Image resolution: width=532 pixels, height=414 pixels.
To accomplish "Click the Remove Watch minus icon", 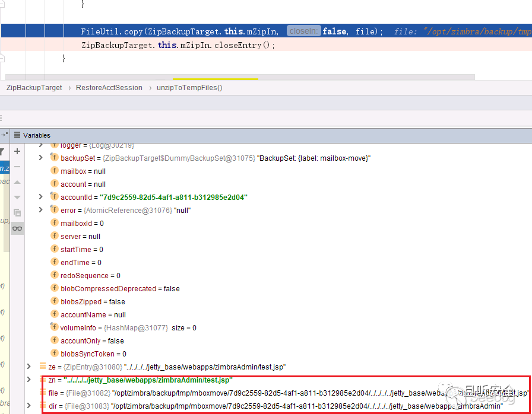I will [x=17, y=167].
